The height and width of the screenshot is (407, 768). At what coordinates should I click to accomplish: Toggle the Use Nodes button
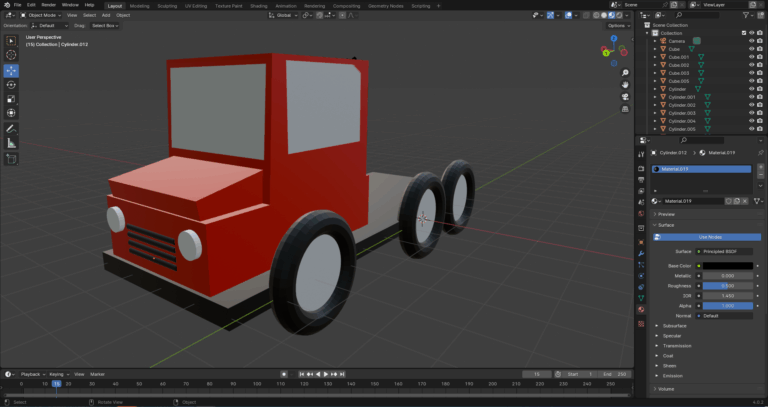coord(707,237)
